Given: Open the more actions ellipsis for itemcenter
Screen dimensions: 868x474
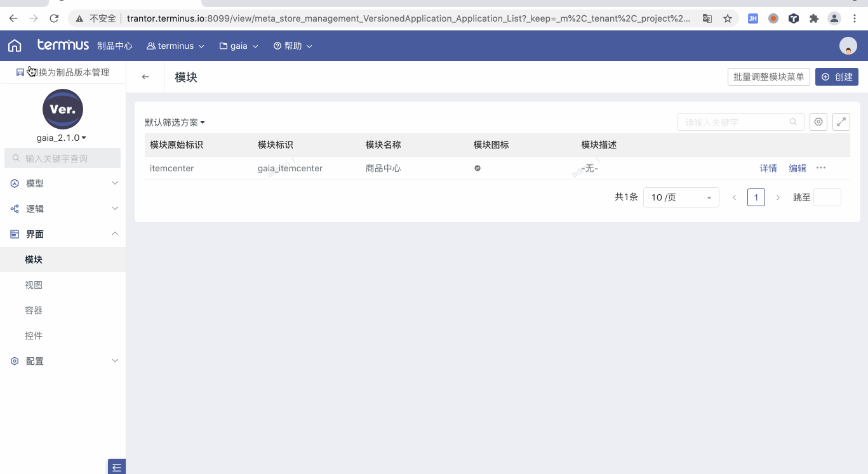Looking at the screenshot, I should 821,168.
